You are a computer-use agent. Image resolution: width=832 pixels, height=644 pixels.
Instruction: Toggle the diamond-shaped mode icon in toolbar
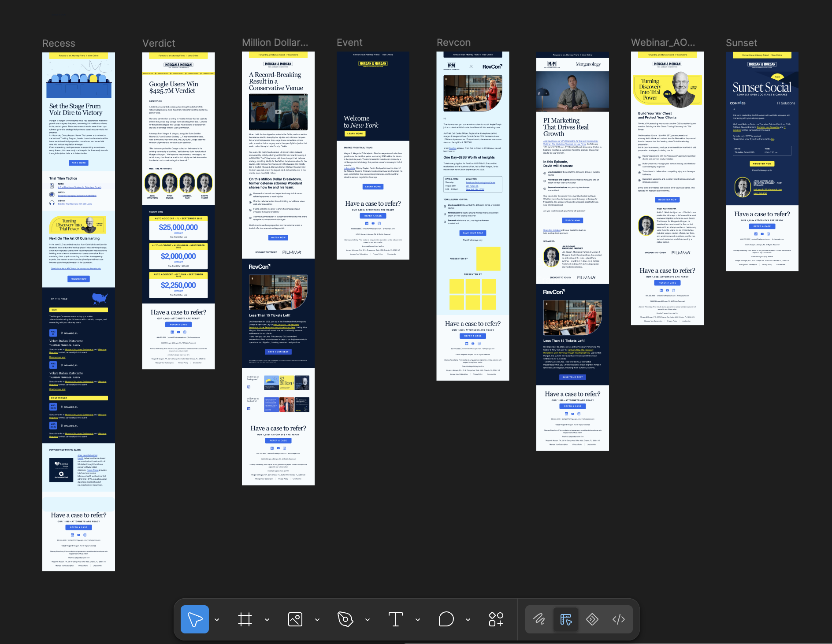592,619
